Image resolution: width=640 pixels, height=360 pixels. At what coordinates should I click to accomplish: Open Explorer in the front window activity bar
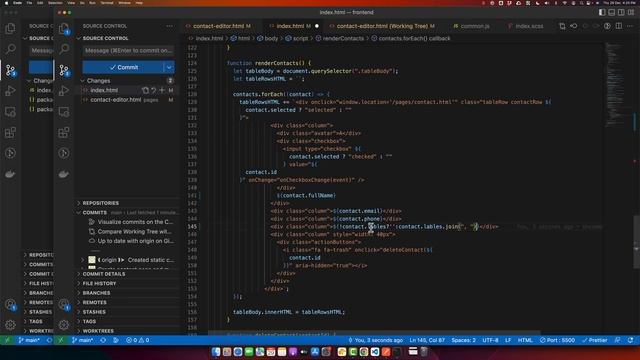64,29
